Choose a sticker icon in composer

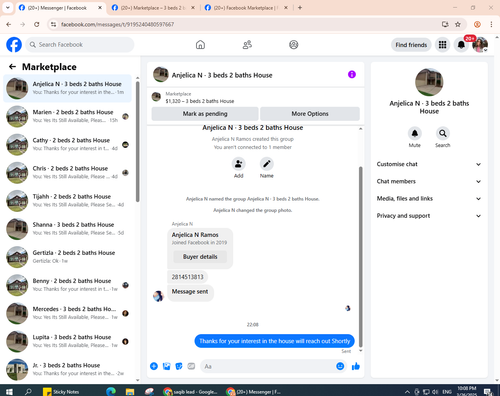179,366
